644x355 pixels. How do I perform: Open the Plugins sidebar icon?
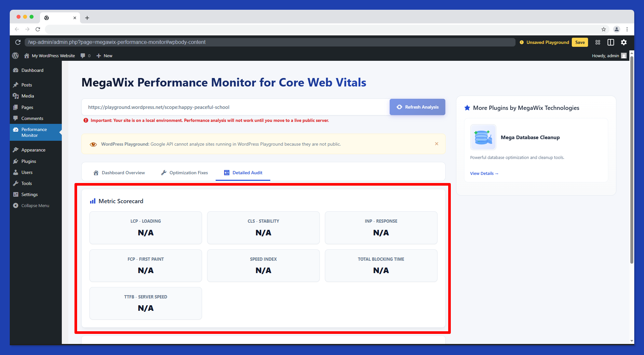pos(16,161)
